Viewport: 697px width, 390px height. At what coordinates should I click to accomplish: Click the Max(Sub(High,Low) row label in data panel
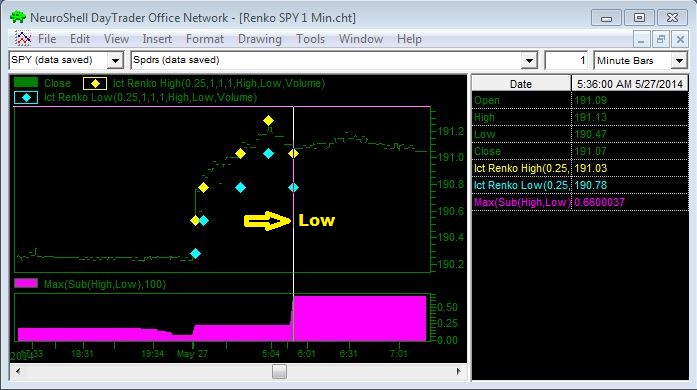(x=521, y=202)
